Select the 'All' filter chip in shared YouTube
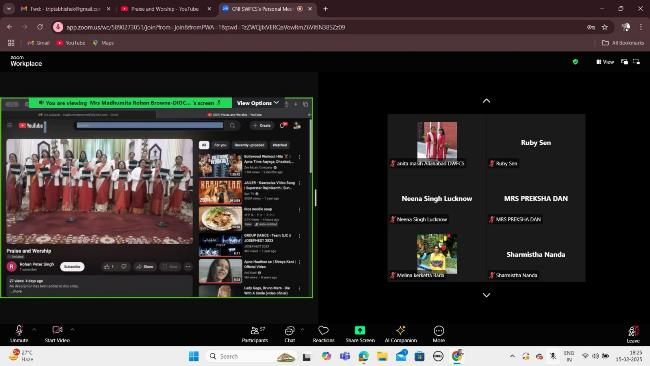The height and width of the screenshot is (366, 650). tap(204, 145)
